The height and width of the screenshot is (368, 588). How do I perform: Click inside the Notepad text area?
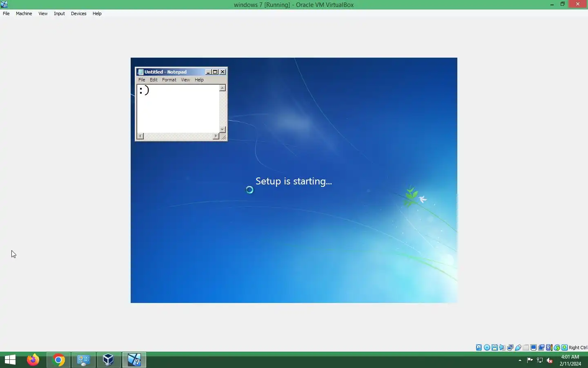[178, 108]
